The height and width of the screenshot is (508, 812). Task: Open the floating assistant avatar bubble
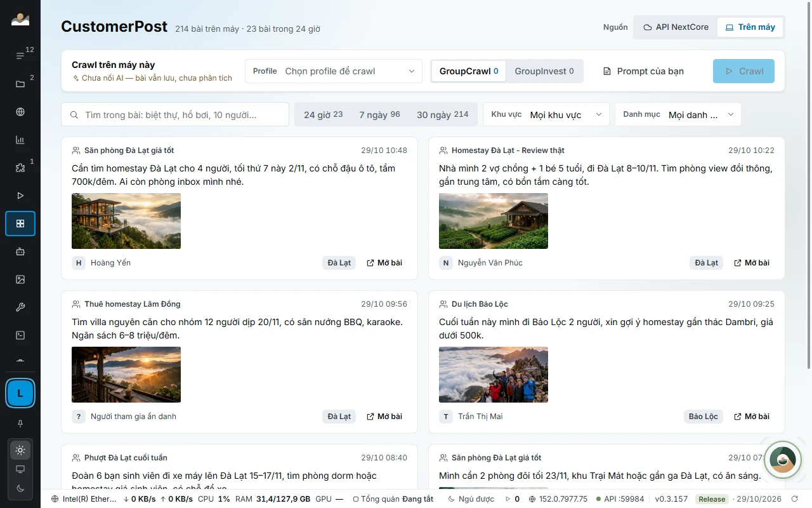(783, 460)
